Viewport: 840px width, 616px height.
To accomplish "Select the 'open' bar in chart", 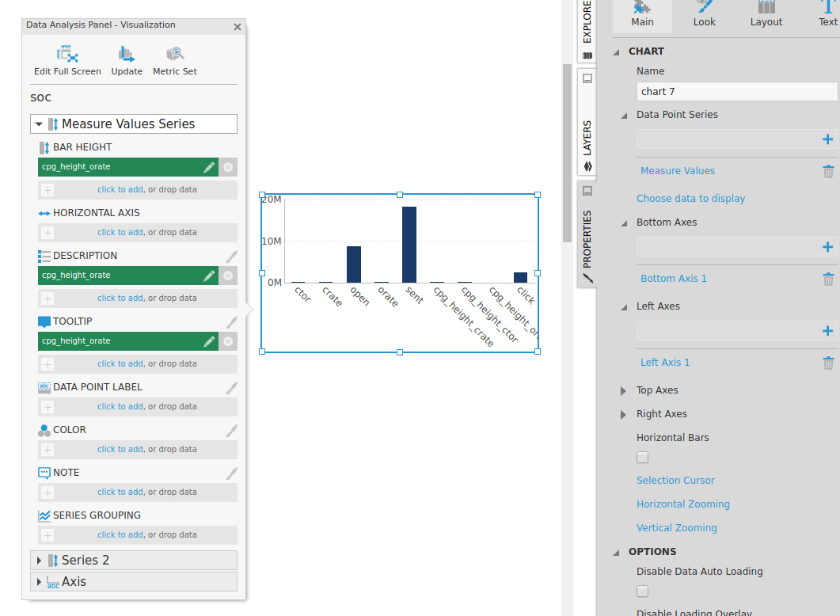I will coord(354,264).
